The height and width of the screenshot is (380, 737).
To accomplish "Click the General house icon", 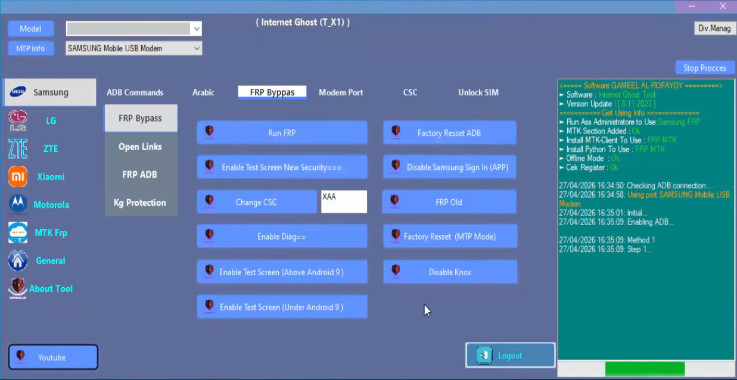I will [18, 260].
